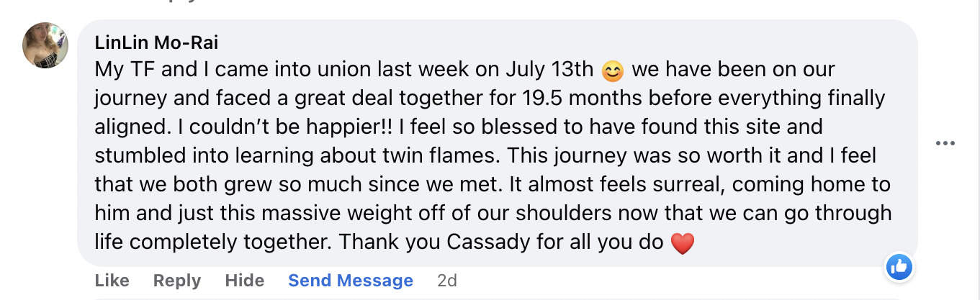The height and width of the screenshot is (300, 980).
Task: Like the comment by LinLin Mo-Rai
Action: click(x=112, y=280)
